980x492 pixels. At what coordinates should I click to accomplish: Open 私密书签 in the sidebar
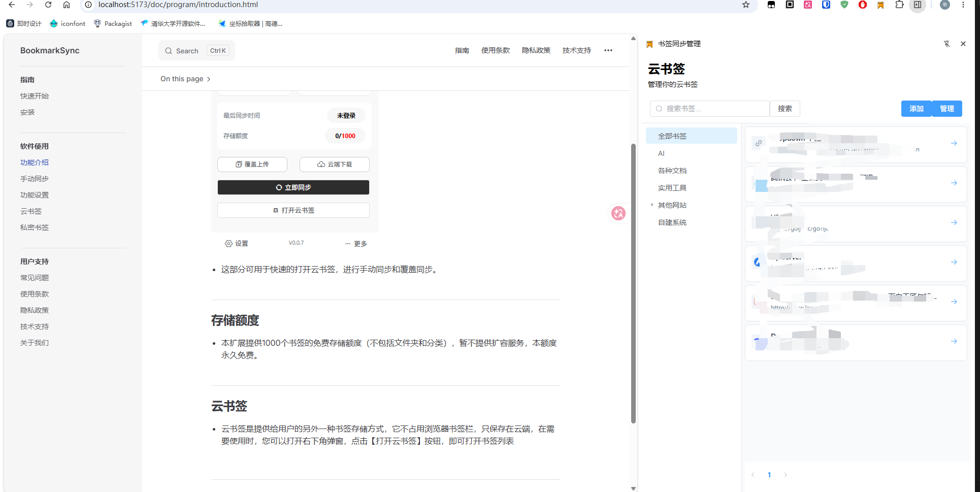click(x=35, y=227)
